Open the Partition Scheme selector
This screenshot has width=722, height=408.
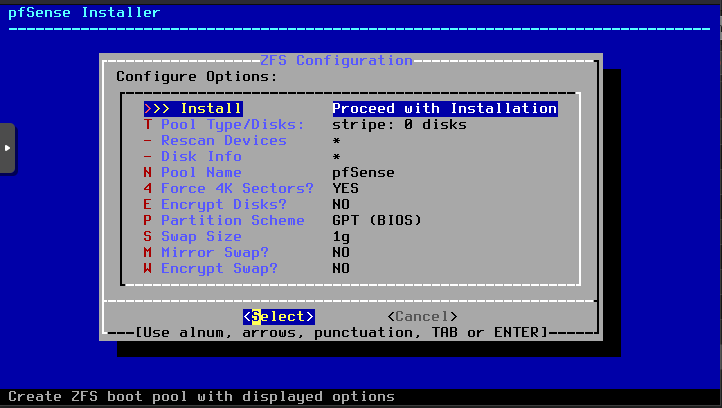[x=232, y=220]
